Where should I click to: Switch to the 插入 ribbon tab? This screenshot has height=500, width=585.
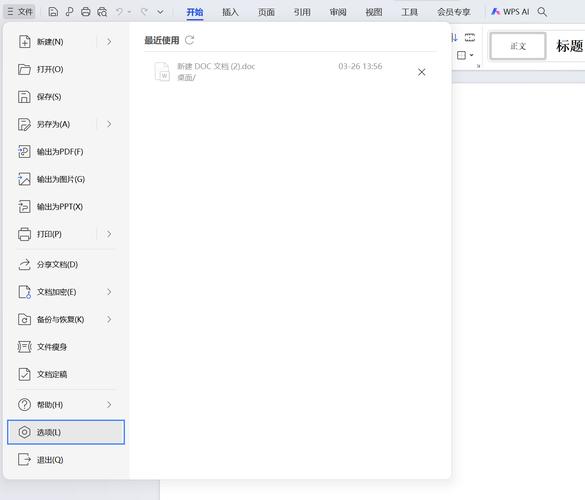(230, 12)
